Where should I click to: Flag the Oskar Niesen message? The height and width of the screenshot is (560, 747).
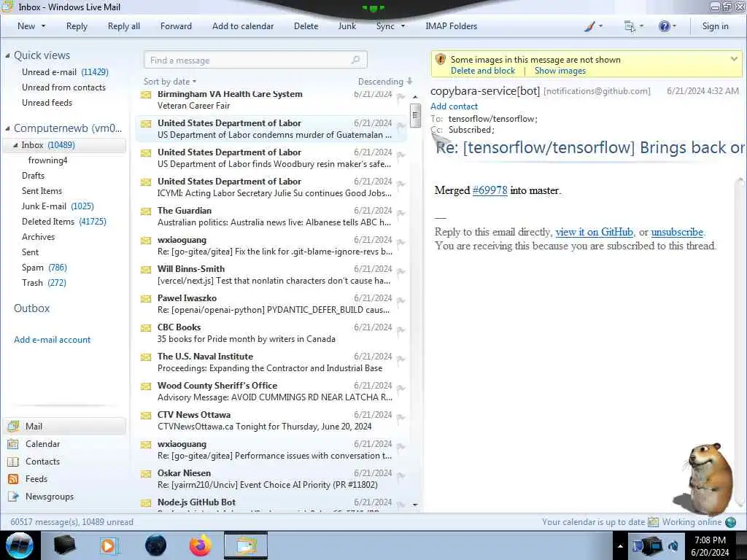pyautogui.click(x=400, y=475)
